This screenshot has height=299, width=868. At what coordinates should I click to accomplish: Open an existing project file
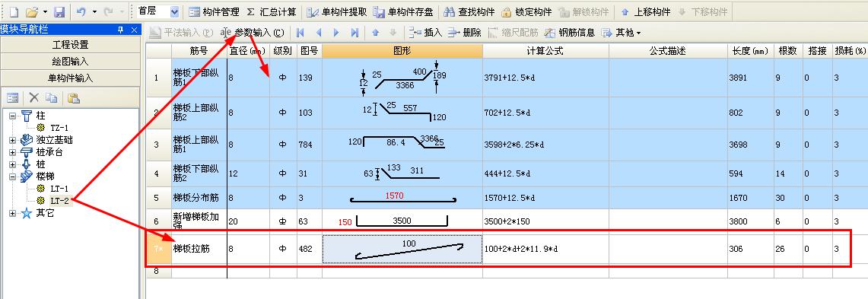click(32, 11)
